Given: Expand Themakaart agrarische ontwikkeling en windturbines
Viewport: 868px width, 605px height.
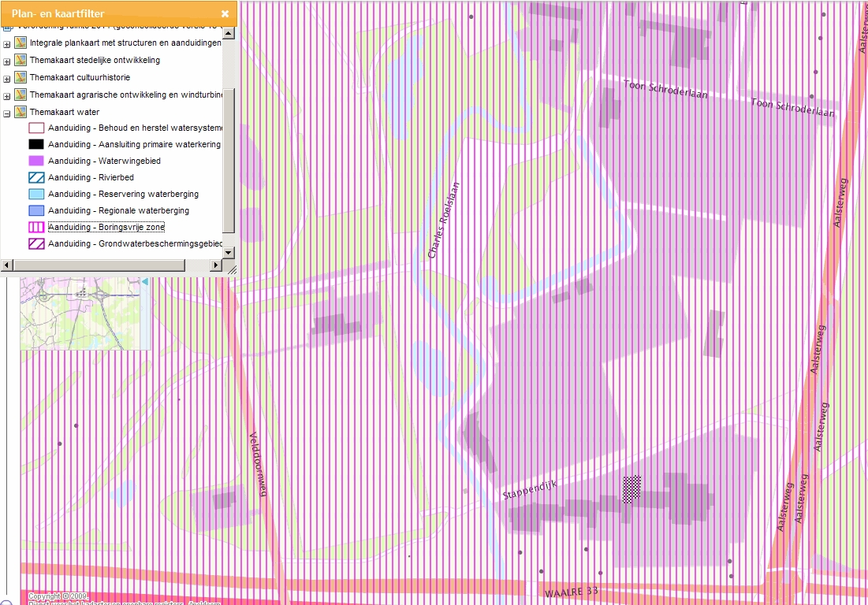Looking at the screenshot, I should (6, 96).
